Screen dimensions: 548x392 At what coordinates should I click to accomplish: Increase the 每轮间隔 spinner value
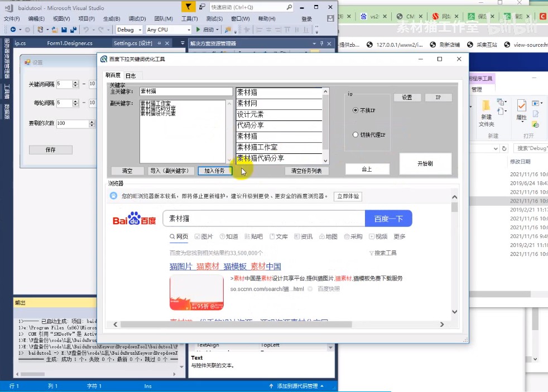[75, 101]
